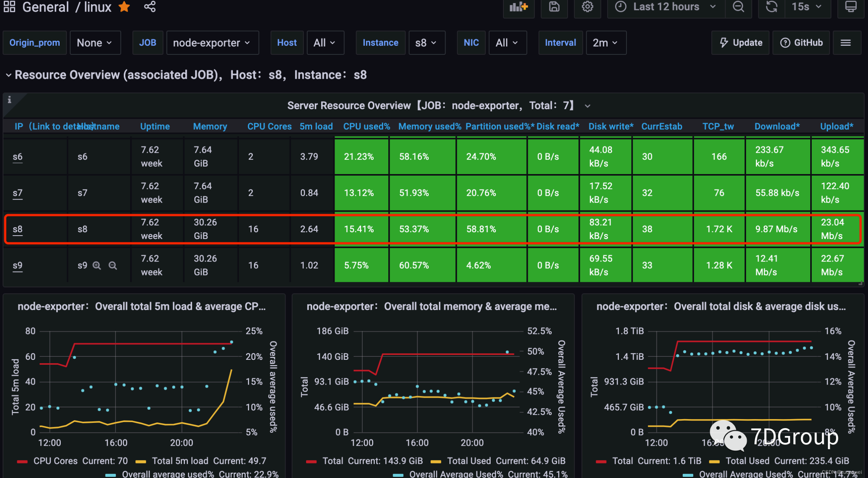Filter out value s9 magnifier minus
Image resolution: width=868 pixels, height=478 pixels.
113,266
